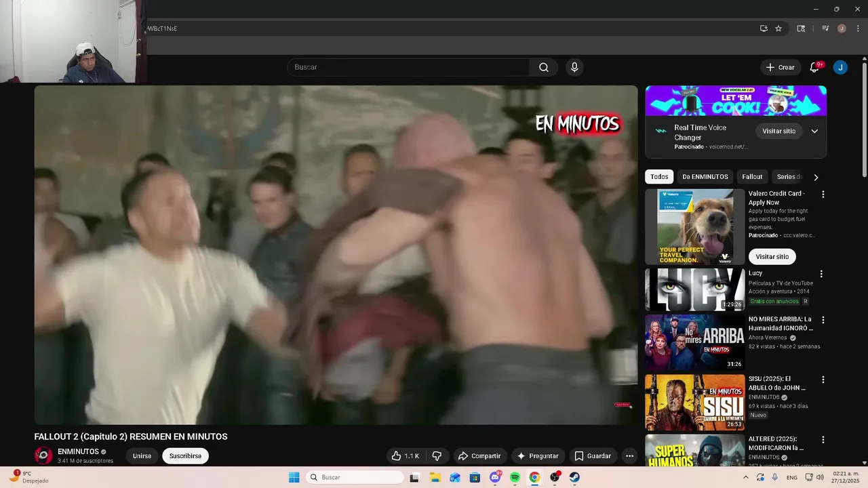Click the EN MINUTOS watermark in the video
Screen dimensions: 868x488
(x=577, y=124)
